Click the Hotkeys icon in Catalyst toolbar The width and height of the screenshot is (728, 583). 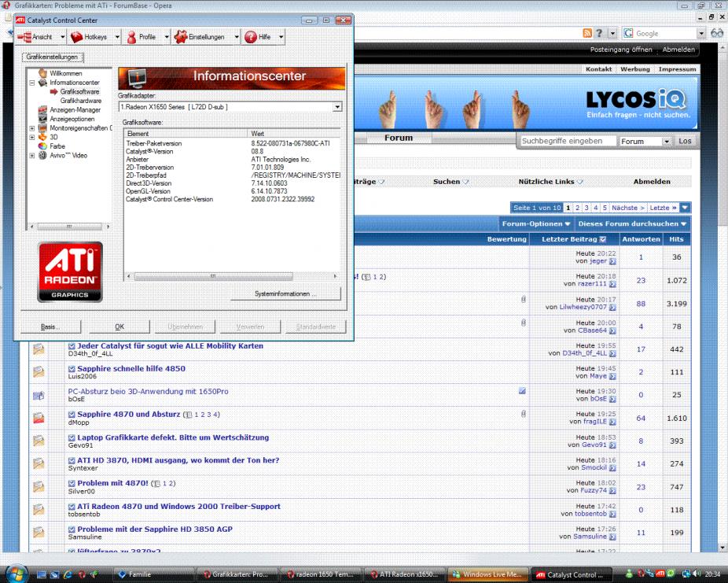pos(76,37)
